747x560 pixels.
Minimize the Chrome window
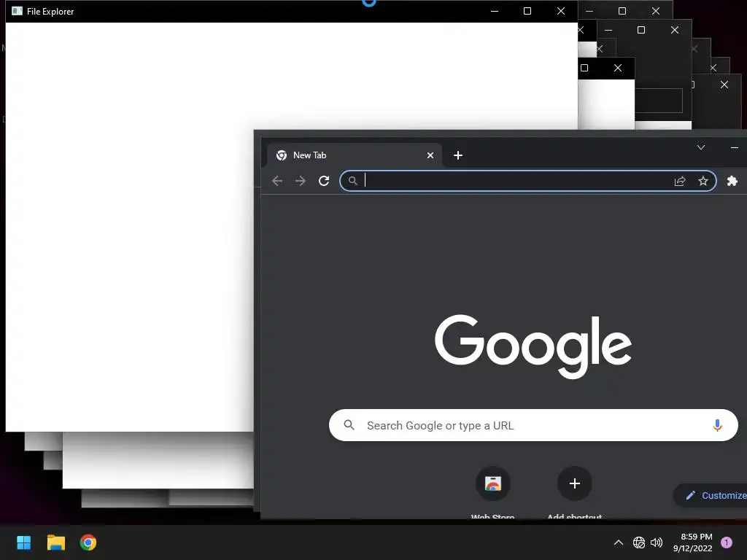coord(734,147)
